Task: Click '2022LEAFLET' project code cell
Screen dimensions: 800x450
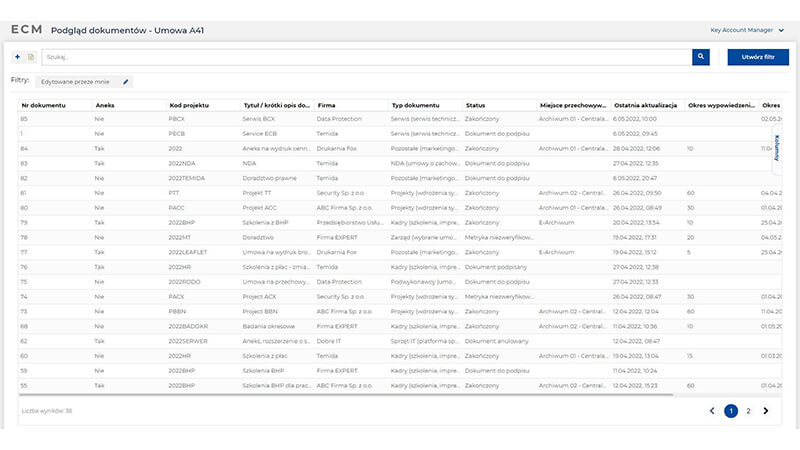Action: click(x=188, y=252)
